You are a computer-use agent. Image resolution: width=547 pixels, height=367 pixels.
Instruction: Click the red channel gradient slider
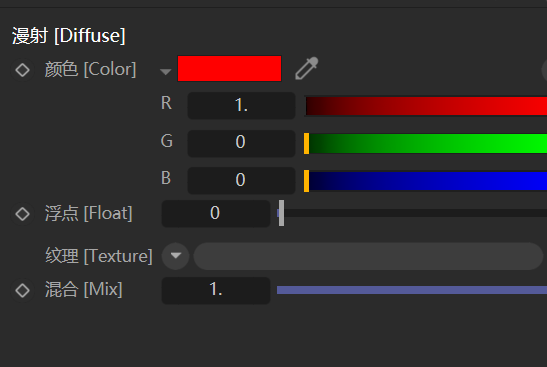click(x=426, y=106)
